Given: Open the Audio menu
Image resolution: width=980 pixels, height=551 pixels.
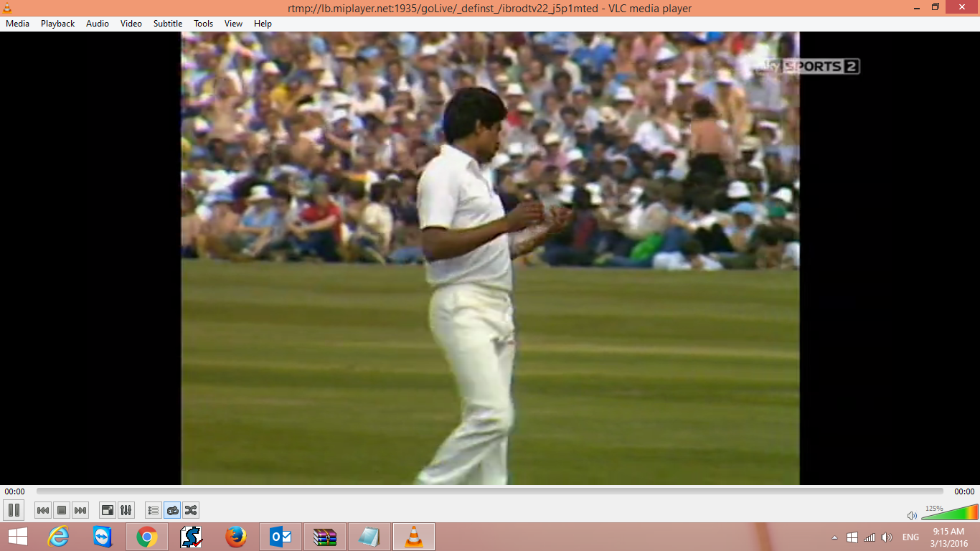Looking at the screenshot, I should (x=98, y=24).
